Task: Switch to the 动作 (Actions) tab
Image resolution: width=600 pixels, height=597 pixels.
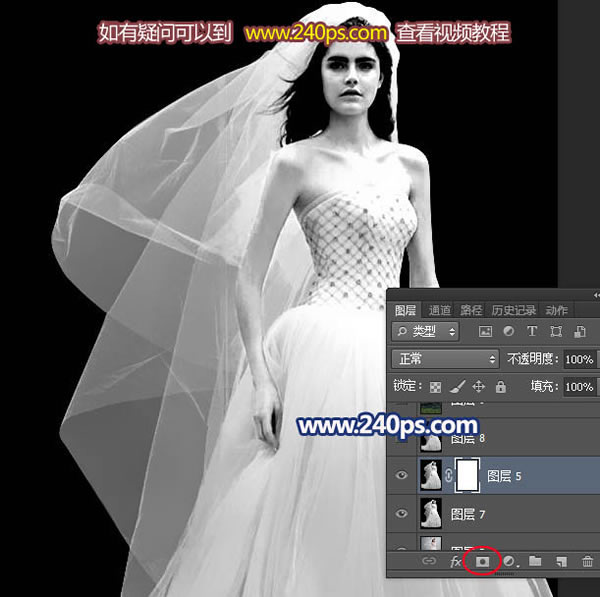Action: [556, 310]
